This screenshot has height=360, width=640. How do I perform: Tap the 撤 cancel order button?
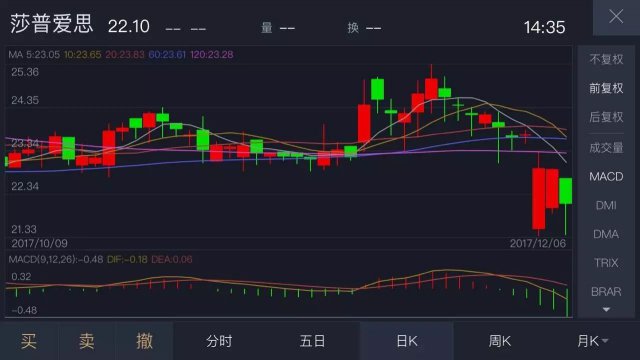pyautogui.click(x=144, y=341)
